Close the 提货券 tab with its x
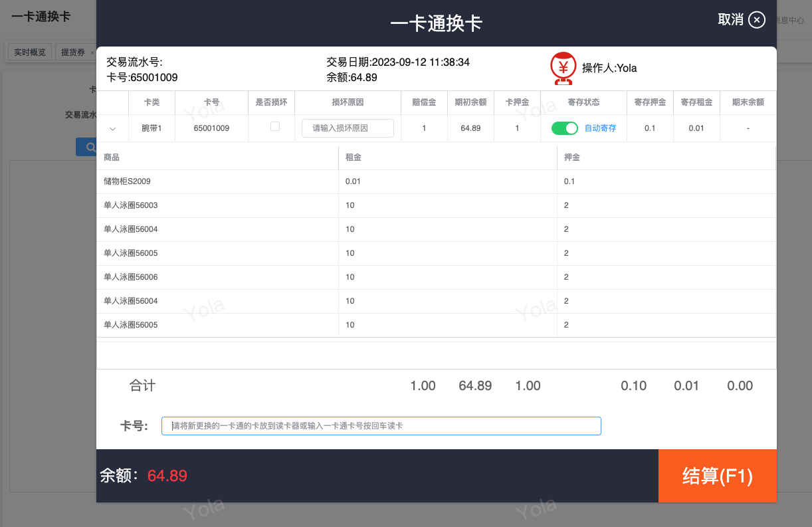Image resolution: width=812 pixels, height=527 pixels. click(x=92, y=53)
